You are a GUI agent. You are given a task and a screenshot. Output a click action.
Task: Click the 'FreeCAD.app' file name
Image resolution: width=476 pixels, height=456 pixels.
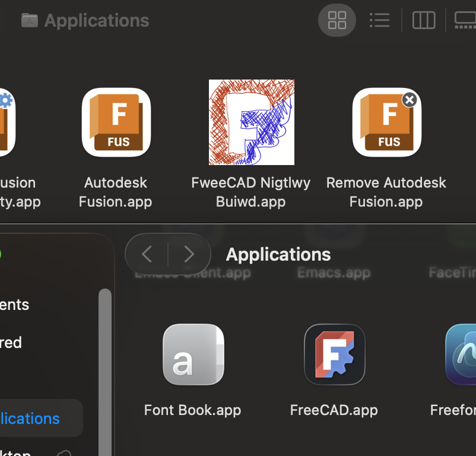tap(334, 410)
